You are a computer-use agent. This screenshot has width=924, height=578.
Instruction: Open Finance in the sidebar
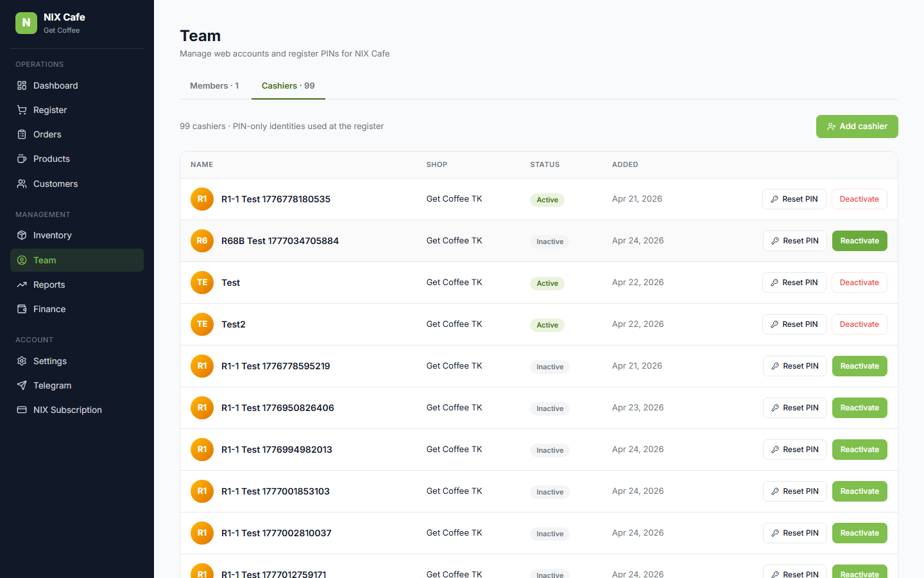click(49, 309)
